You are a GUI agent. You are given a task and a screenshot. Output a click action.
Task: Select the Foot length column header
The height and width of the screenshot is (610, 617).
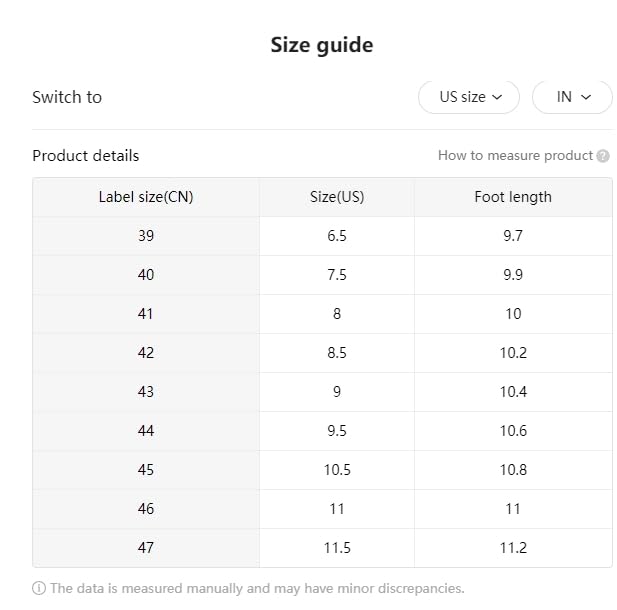[x=513, y=197]
